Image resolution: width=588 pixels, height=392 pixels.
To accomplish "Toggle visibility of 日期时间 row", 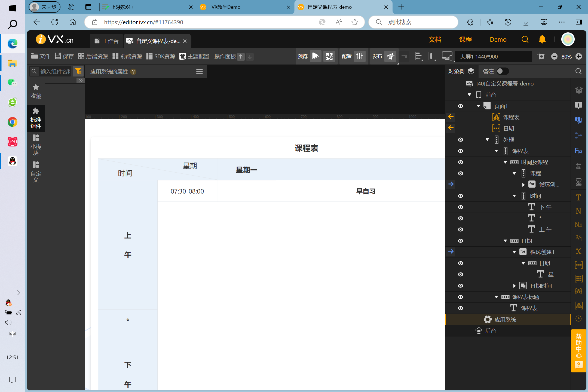I will tap(461, 286).
